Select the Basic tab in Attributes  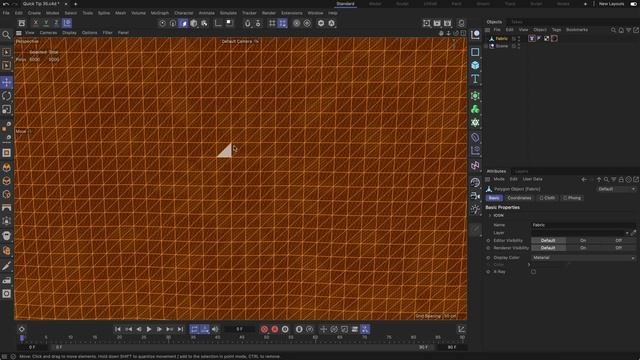[x=494, y=198]
